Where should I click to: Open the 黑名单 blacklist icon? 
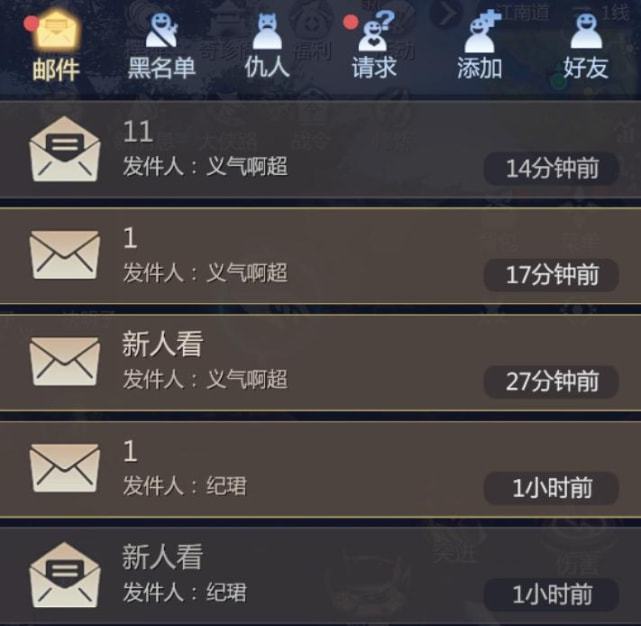(x=161, y=30)
